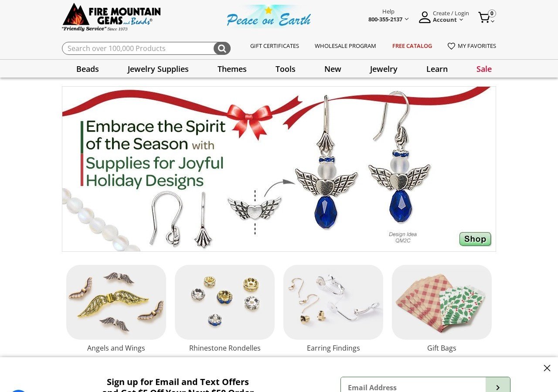Expand the cart dropdown chevron

pyautogui.click(x=493, y=21)
